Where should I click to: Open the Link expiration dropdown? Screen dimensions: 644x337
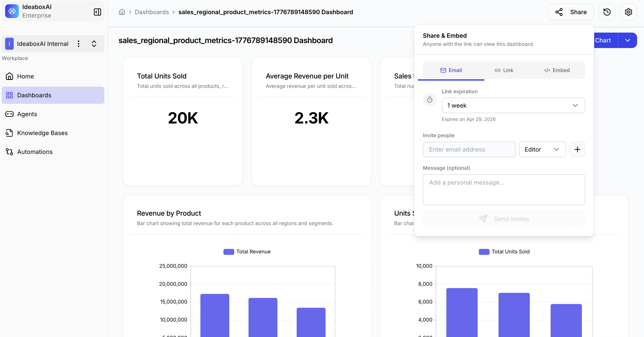coord(513,106)
